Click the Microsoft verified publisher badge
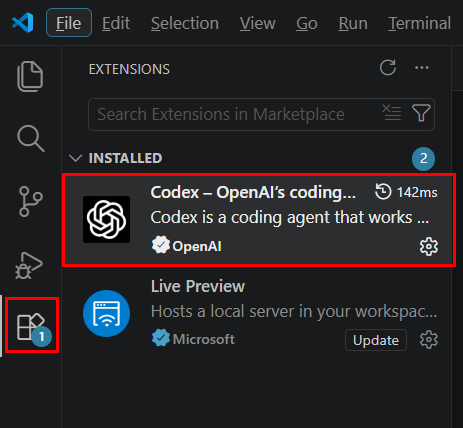The image size is (463, 428). pyautogui.click(x=161, y=338)
